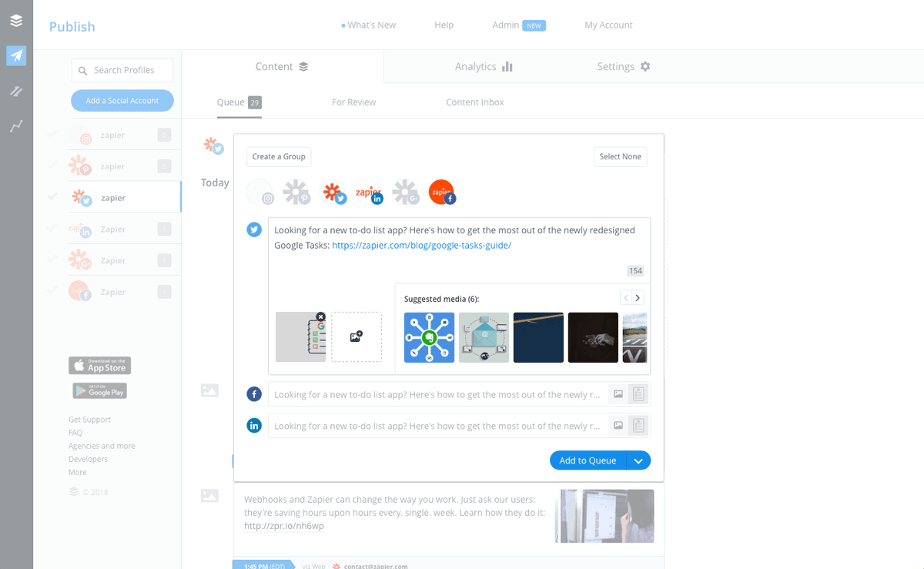Image resolution: width=924 pixels, height=569 pixels.
Task: Click the Analytics bar chart icon
Action: [x=507, y=66]
